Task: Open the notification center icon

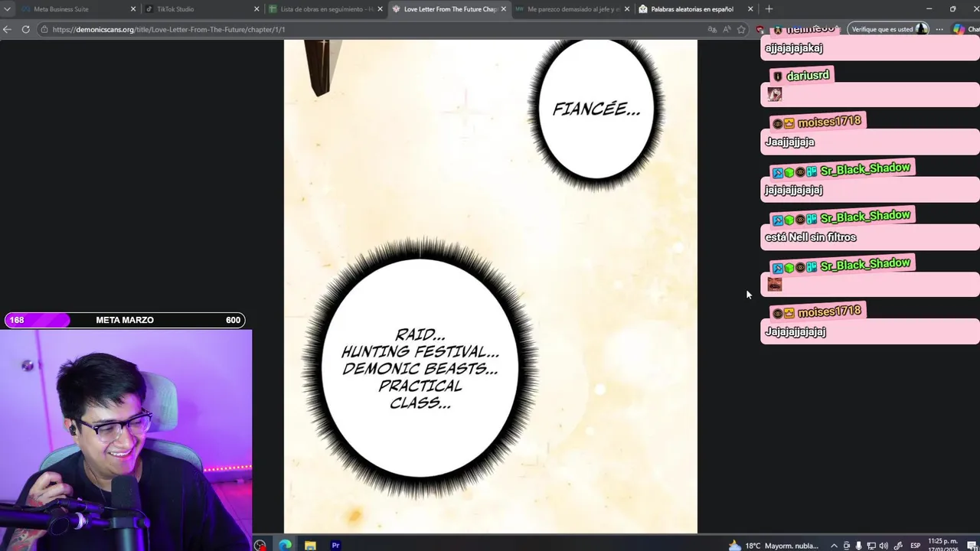Action: (x=972, y=546)
